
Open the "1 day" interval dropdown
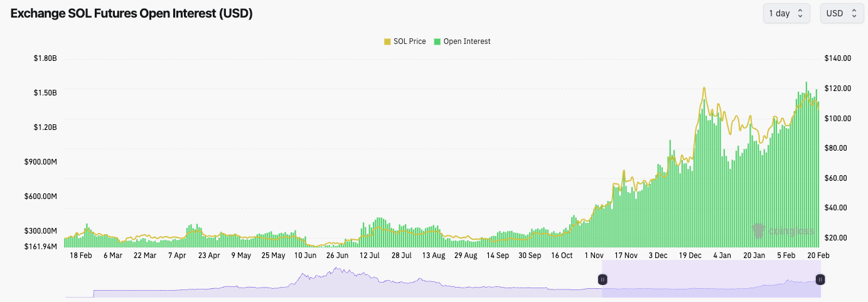[786, 13]
